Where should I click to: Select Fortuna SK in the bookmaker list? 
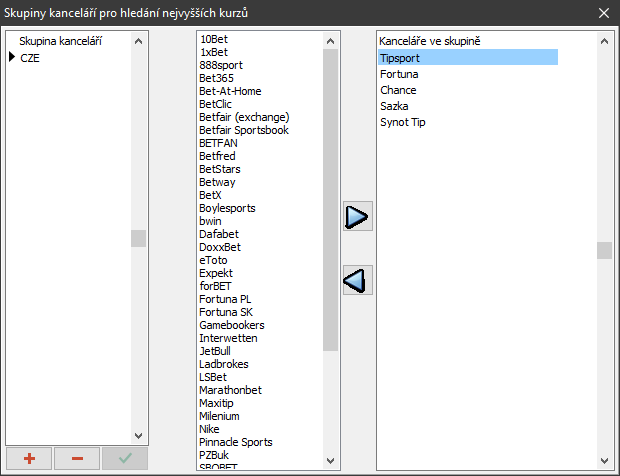point(226,312)
